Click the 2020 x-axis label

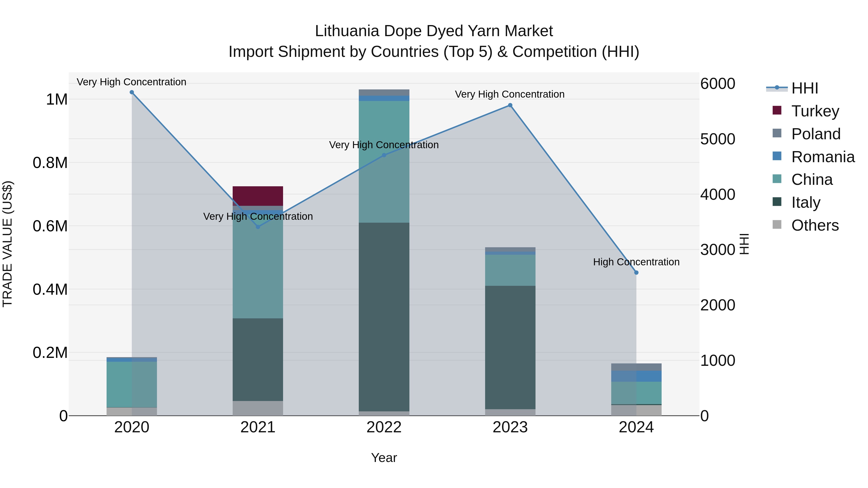click(132, 427)
